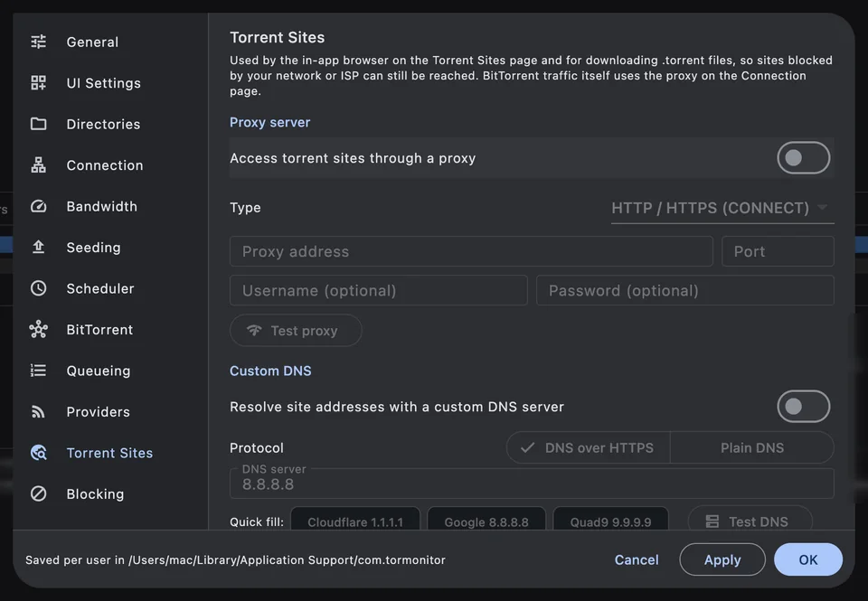Screen dimensions: 868x601
Task: Confirm the dialog with OK
Action: [x=808, y=559]
